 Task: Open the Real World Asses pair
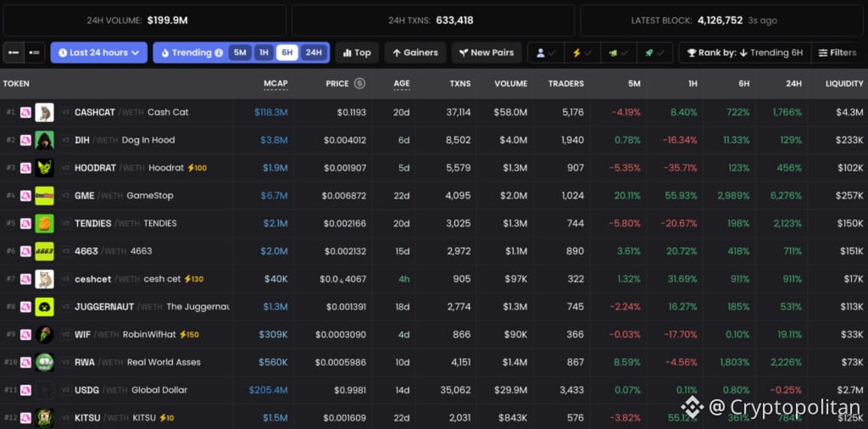[138, 362]
